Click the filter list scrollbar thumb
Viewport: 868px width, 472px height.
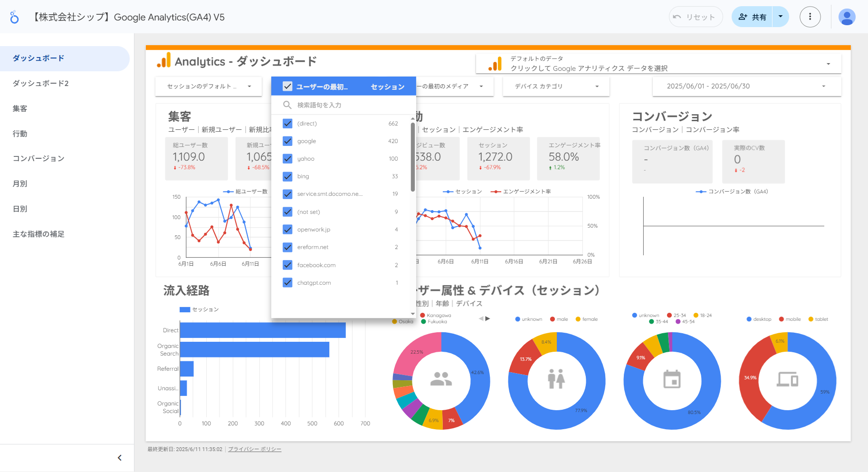(413, 157)
